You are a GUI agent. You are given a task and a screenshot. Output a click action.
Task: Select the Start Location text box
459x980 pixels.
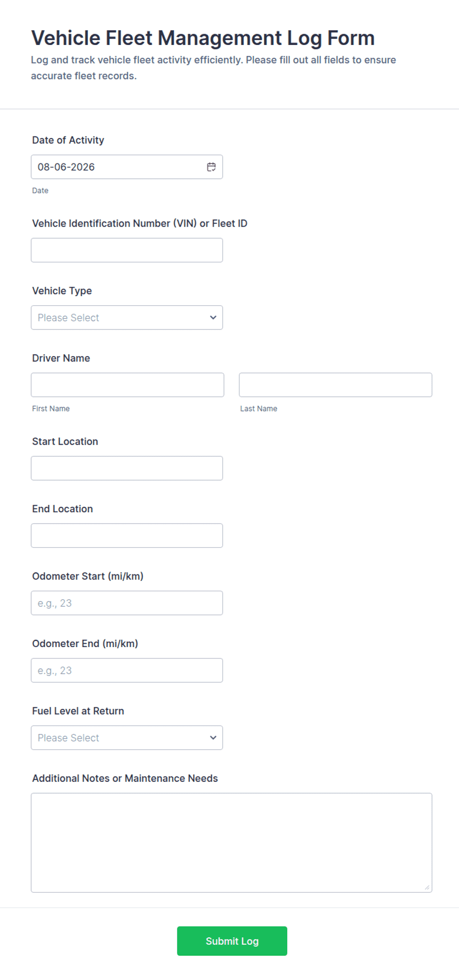coord(127,468)
